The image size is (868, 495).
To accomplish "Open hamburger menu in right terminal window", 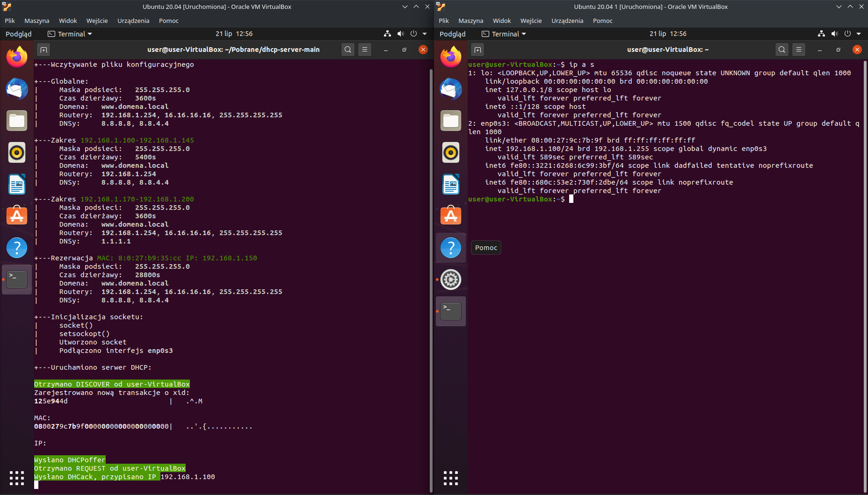I will 799,50.
